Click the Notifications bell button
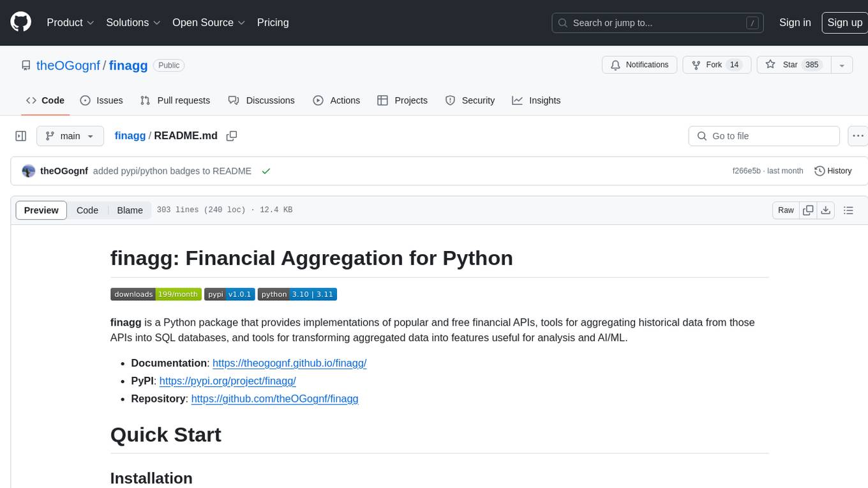 coord(640,65)
